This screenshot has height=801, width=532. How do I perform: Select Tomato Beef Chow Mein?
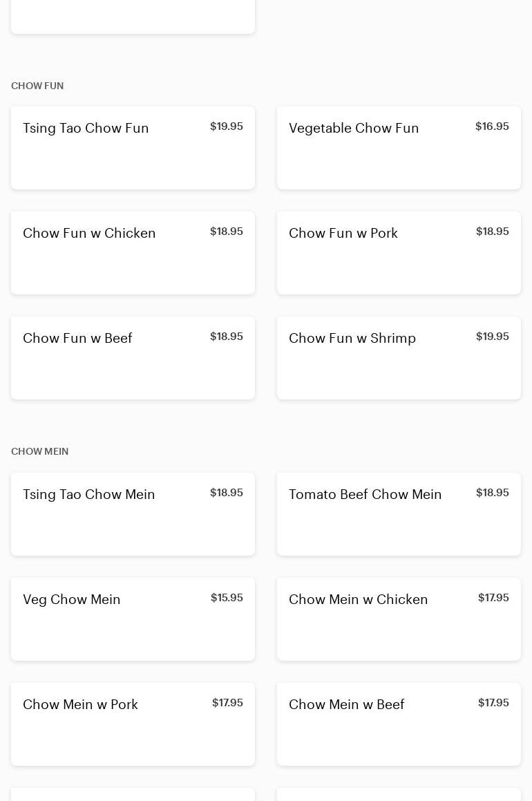399,513
